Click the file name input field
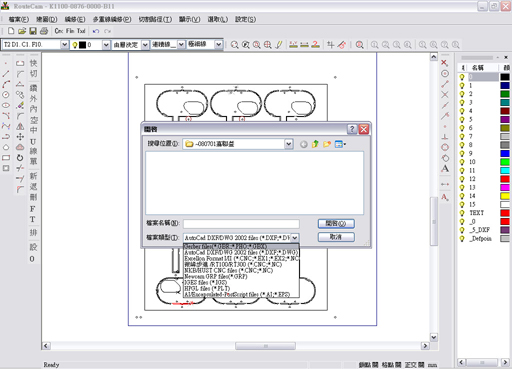The height and width of the screenshot is (369, 512). coord(241,223)
